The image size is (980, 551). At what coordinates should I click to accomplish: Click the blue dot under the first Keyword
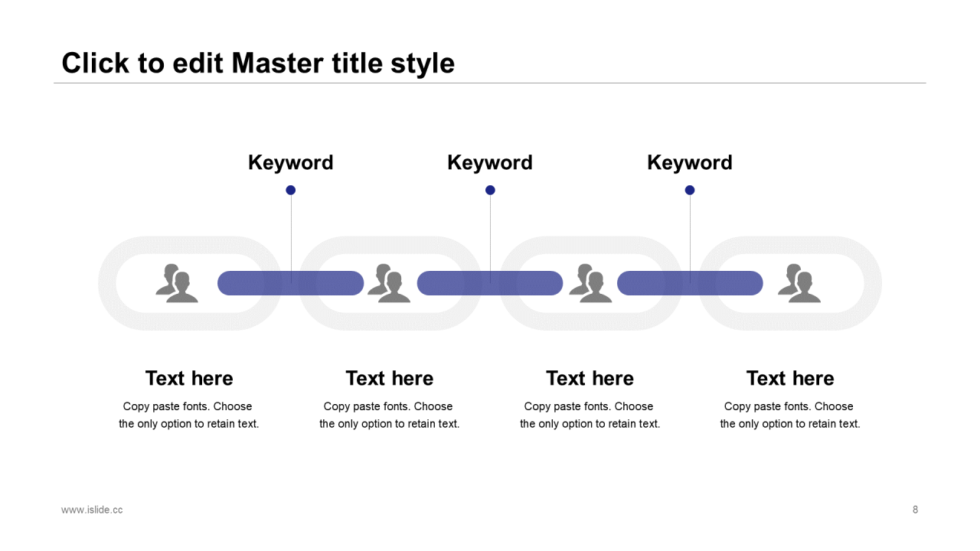point(291,190)
